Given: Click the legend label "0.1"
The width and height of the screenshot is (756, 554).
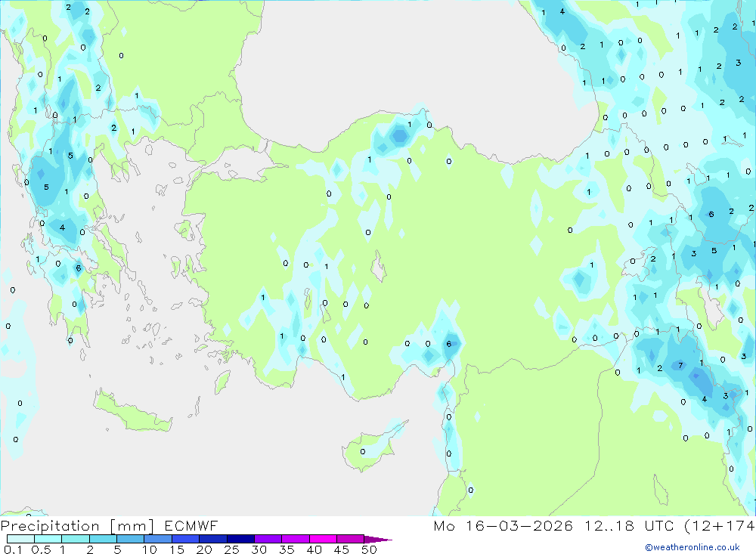Looking at the screenshot, I should pos(13,549).
